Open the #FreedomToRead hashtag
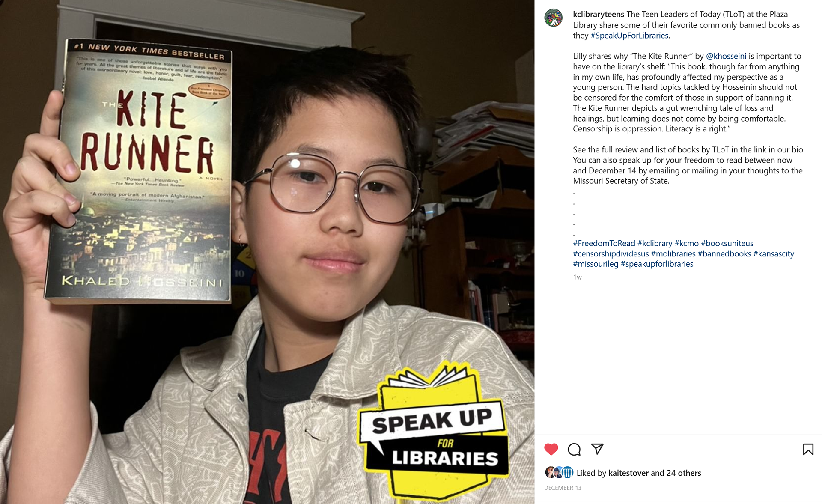Screen dimensions: 822x504 (x=604, y=243)
